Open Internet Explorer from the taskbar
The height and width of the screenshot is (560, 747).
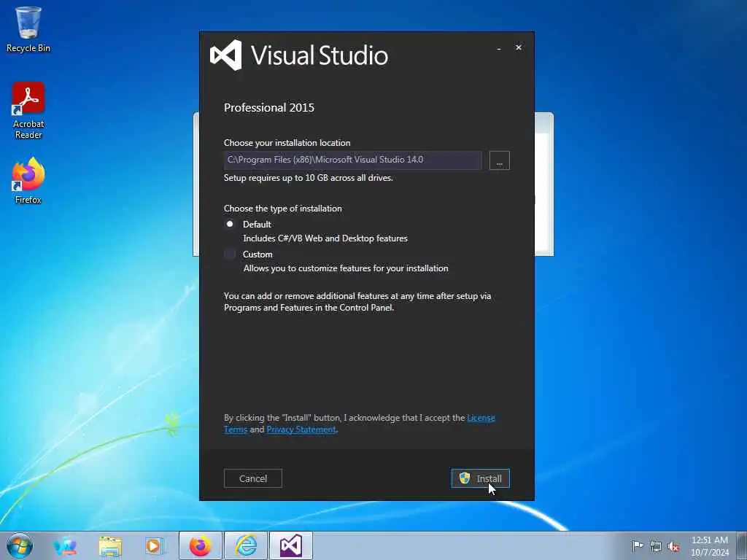click(246, 545)
